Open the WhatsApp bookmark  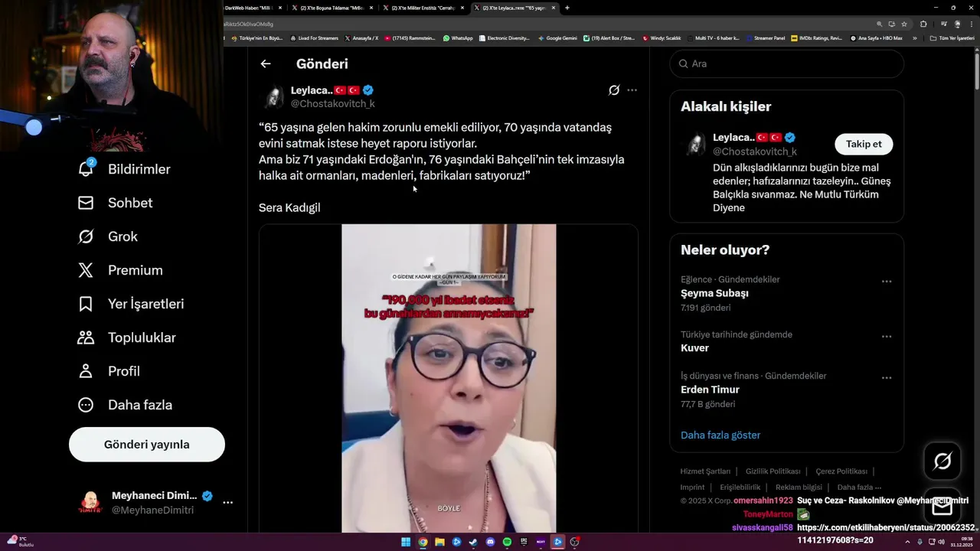(458, 38)
